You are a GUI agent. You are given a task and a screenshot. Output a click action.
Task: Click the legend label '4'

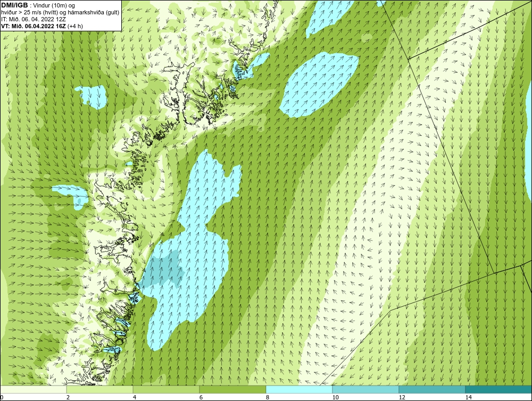coord(135,397)
